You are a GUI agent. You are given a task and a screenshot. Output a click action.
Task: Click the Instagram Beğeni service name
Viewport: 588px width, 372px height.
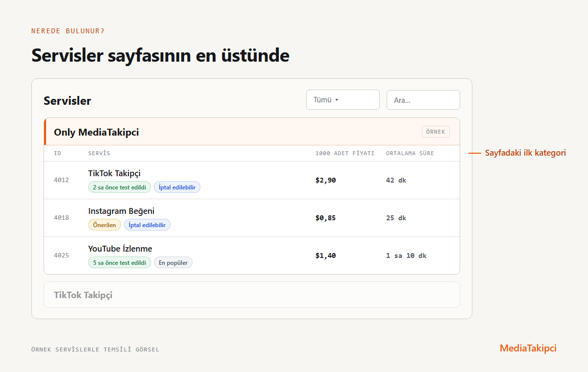click(x=121, y=211)
